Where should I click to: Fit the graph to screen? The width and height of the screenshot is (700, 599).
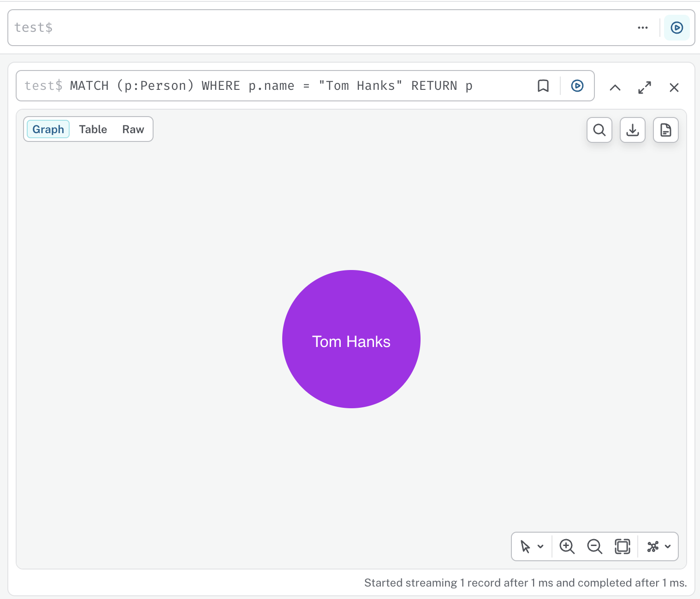point(622,546)
